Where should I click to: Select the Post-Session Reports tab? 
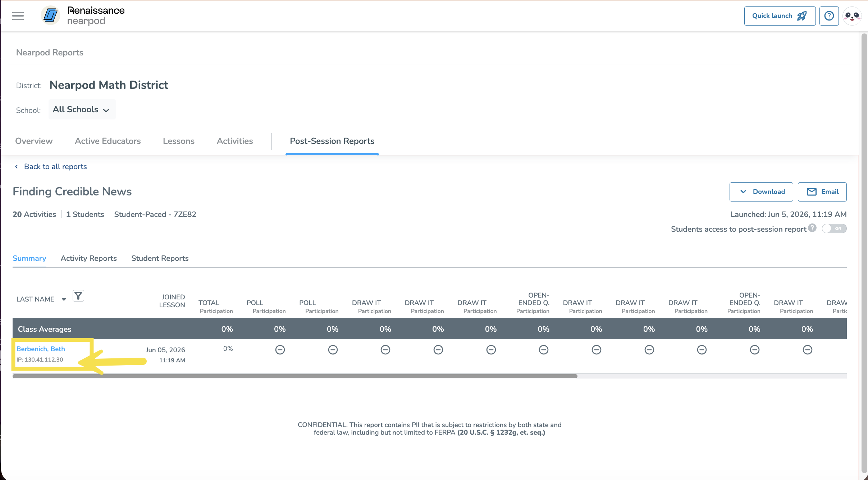pyautogui.click(x=332, y=141)
